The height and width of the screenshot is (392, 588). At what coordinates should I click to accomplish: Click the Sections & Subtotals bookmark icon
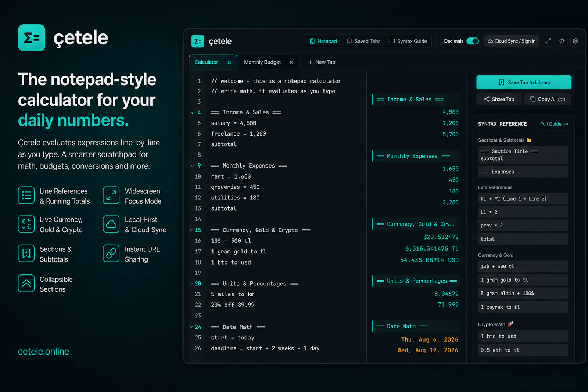(x=26, y=253)
